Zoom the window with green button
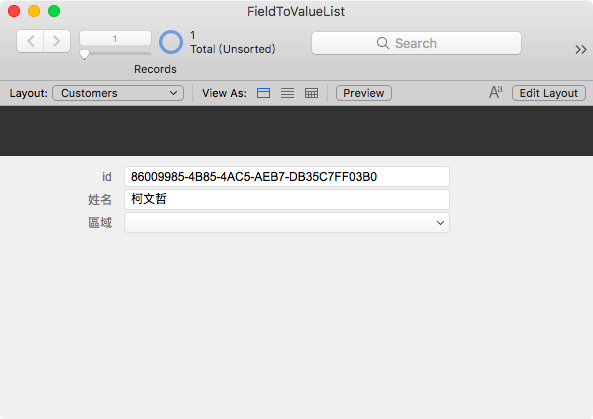 tap(54, 11)
